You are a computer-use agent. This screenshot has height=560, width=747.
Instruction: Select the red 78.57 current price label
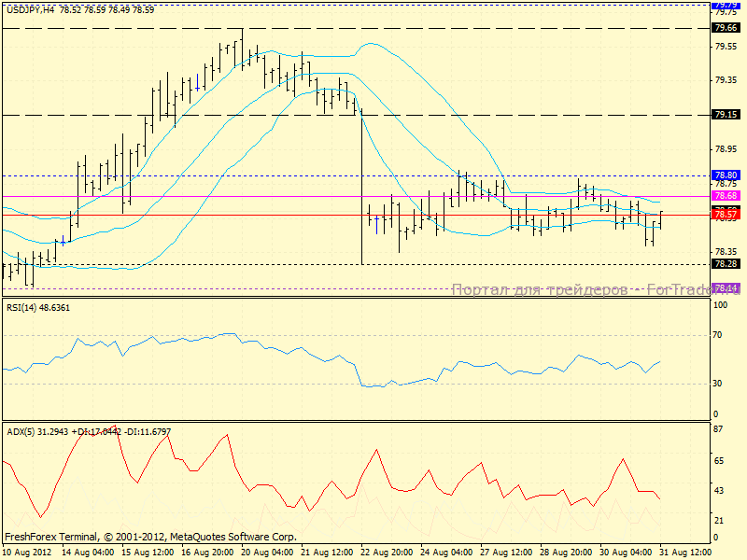726,215
